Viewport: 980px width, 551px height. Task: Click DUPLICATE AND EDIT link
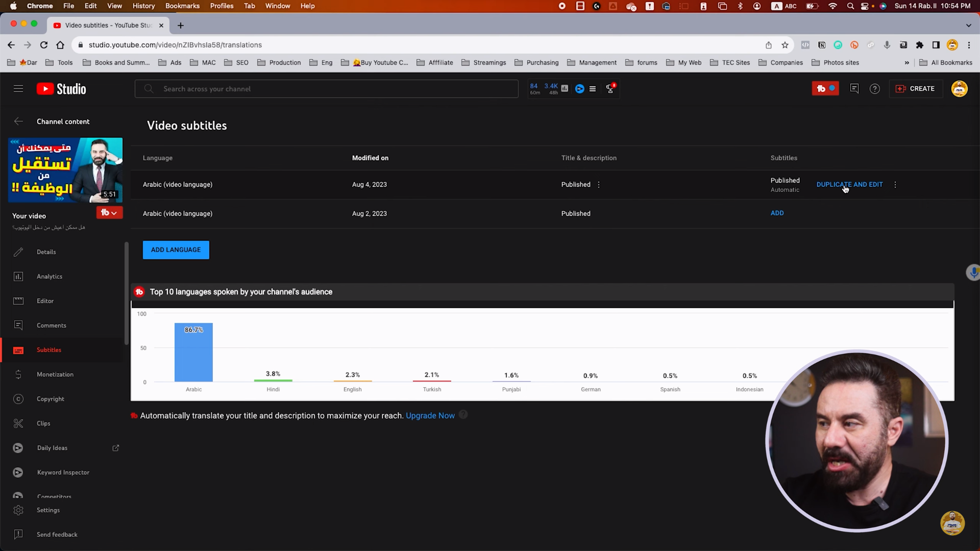(849, 185)
